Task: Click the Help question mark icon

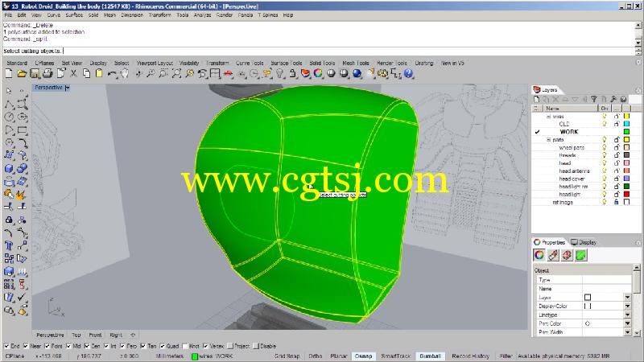Action: [x=408, y=73]
